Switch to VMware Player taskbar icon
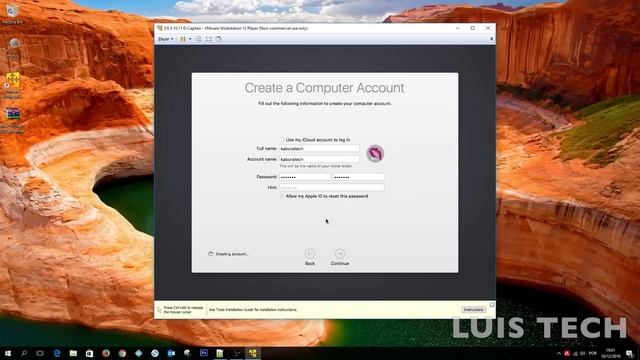Viewport: 640px width, 360px height. 253,353
